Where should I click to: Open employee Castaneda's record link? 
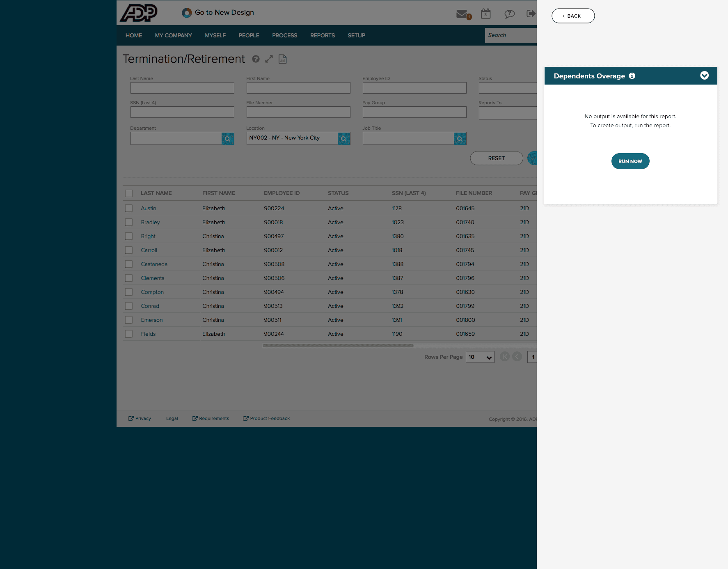tap(154, 264)
